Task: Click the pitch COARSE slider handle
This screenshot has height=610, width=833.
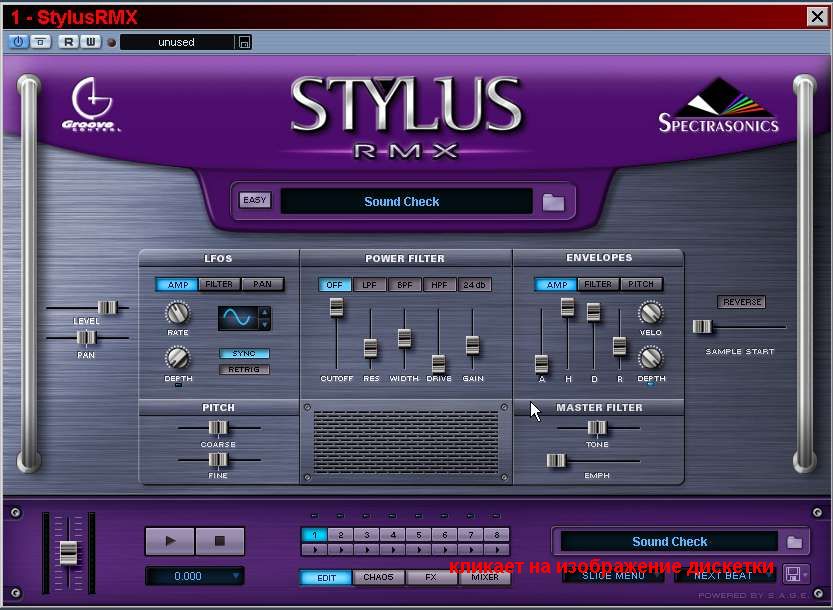Action: pyautogui.click(x=217, y=427)
